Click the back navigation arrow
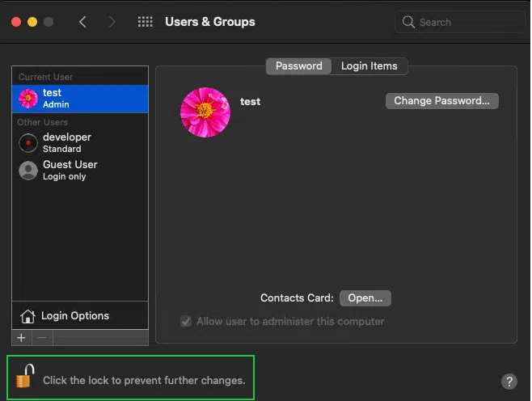The height and width of the screenshot is (401, 532). [x=82, y=22]
